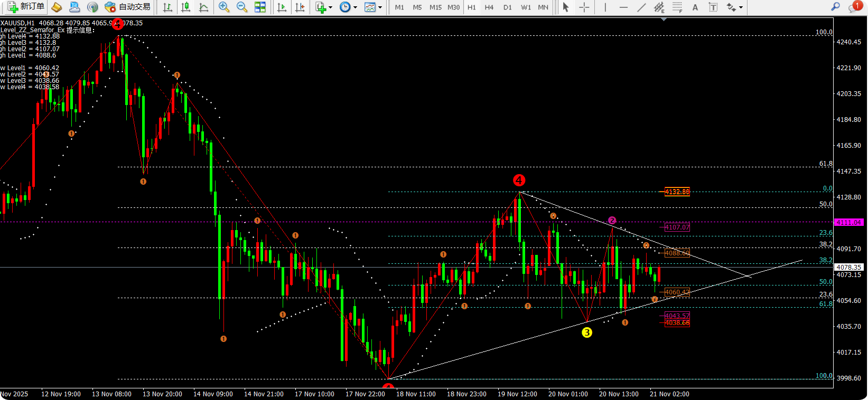Open the periodicity clock dropdown
The image size is (868, 400).
tap(348, 7)
